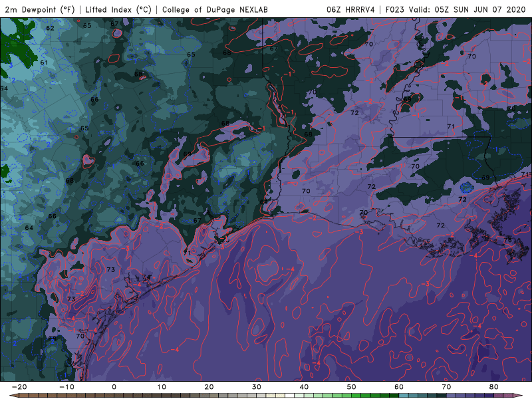Click the '80' label on the color scale

pos(494,387)
